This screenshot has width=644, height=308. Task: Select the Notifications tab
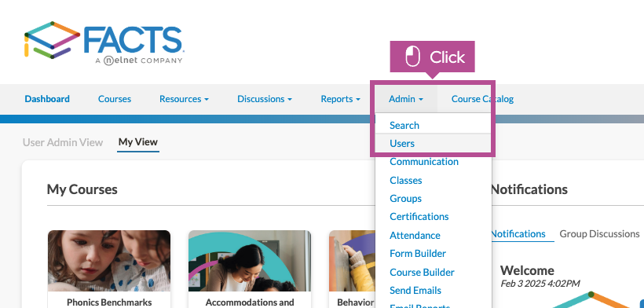pyautogui.click(x=518, y=233)
